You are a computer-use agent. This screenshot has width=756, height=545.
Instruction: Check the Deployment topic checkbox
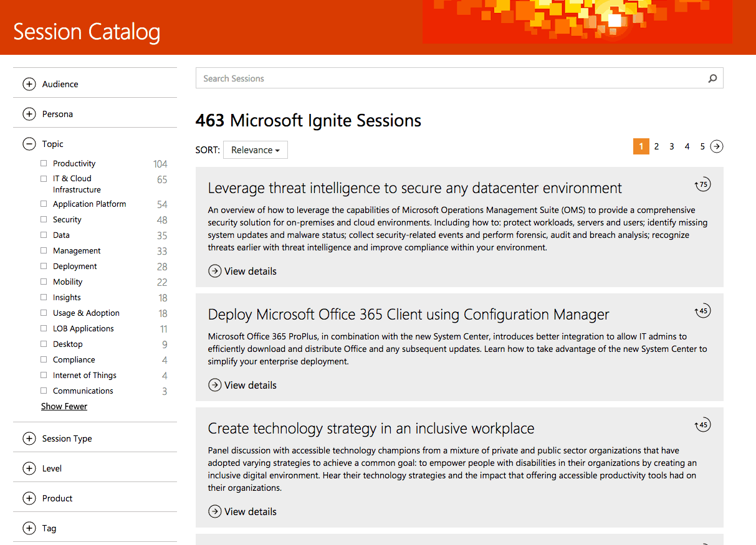(44, 266)
